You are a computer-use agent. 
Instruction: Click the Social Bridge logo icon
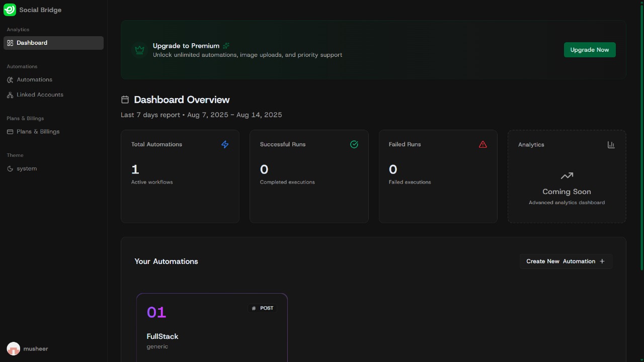point(10,10)
